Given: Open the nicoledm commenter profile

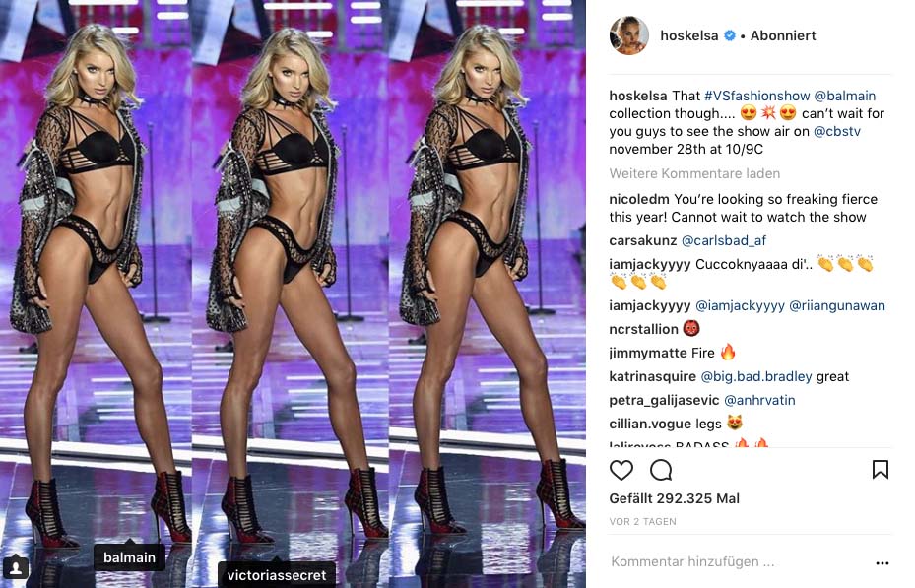Looking at the screenshot, I should click(639, 200).
